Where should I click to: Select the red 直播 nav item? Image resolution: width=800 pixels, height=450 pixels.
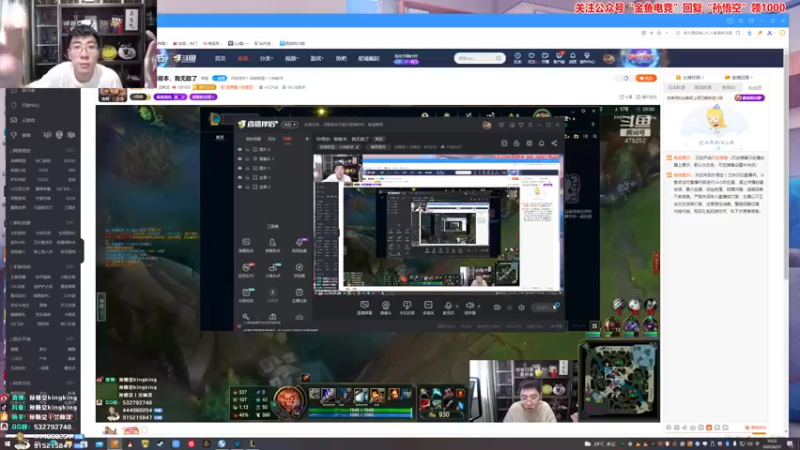tap(242, 58)
